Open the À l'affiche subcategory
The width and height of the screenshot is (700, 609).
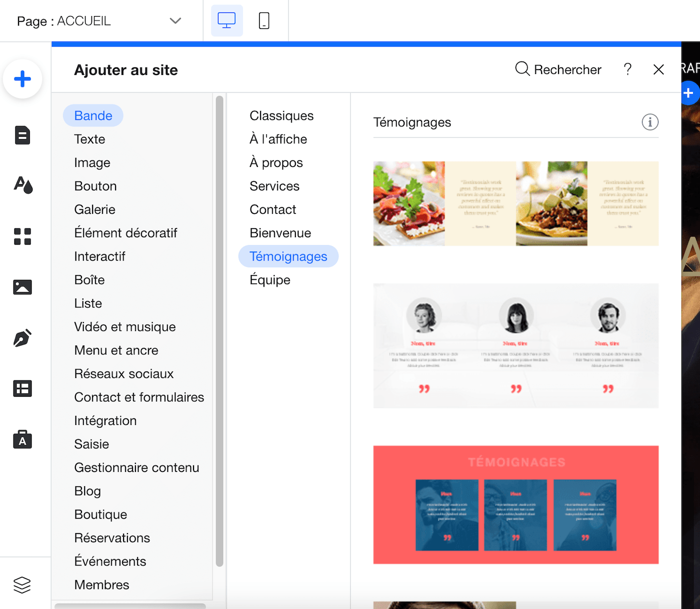278,139
